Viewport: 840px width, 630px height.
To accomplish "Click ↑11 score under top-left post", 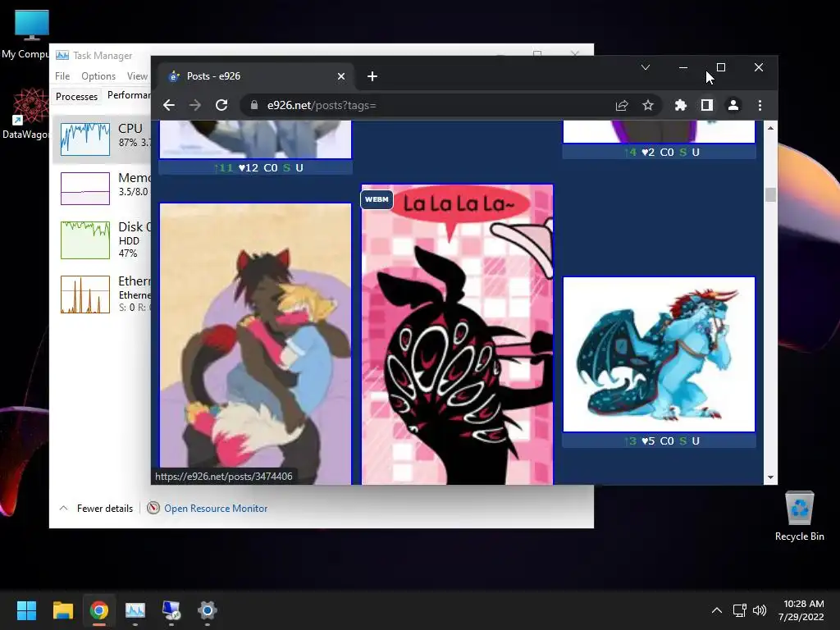I will pyautogui.click(x=224, y=167).
